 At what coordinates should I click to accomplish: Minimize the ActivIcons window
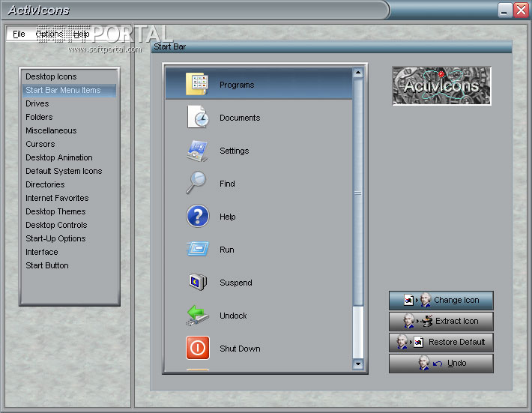pyautogui.click(x=504, y=10)
